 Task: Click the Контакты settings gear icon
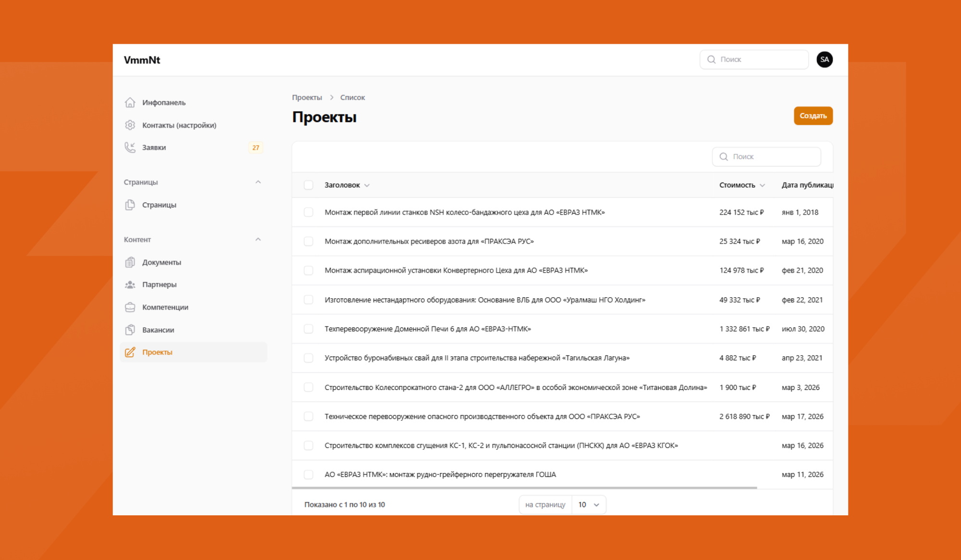[130, 125]
